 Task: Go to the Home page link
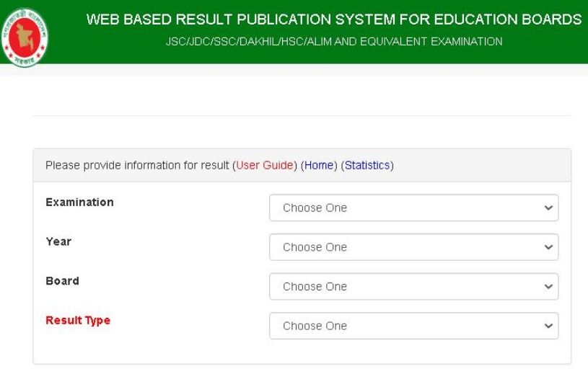click(319, 165)
